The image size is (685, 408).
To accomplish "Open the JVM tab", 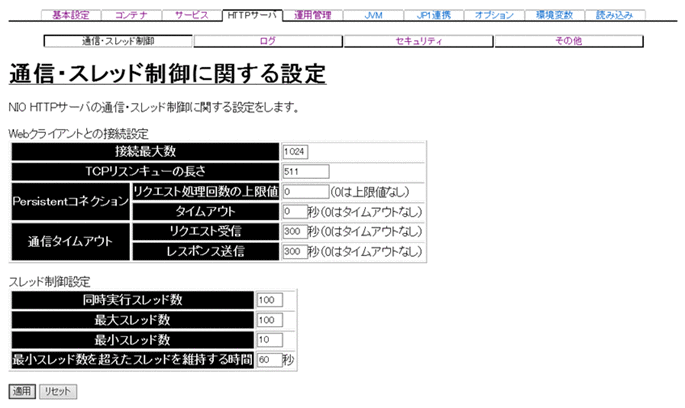I will pos(373,15).
